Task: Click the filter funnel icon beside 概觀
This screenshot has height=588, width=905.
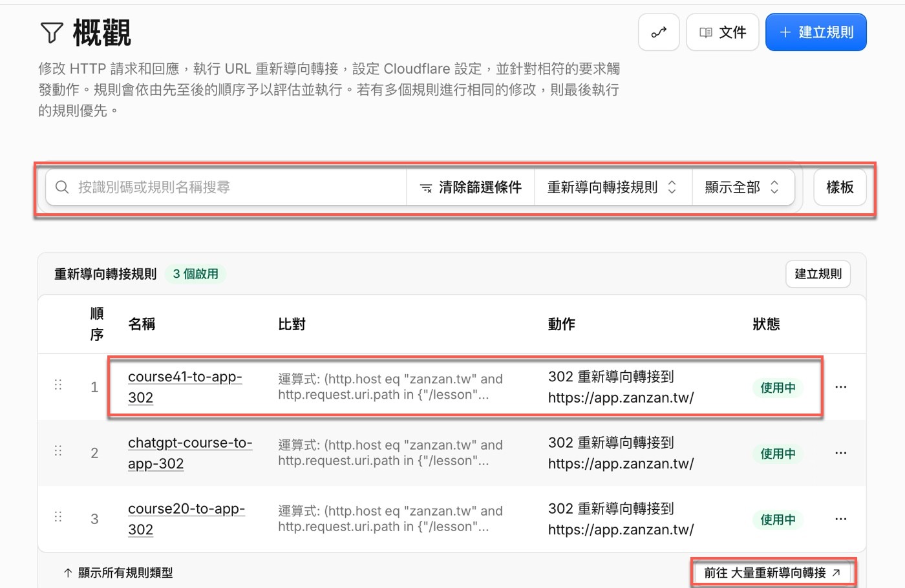Action: [52, 32]
